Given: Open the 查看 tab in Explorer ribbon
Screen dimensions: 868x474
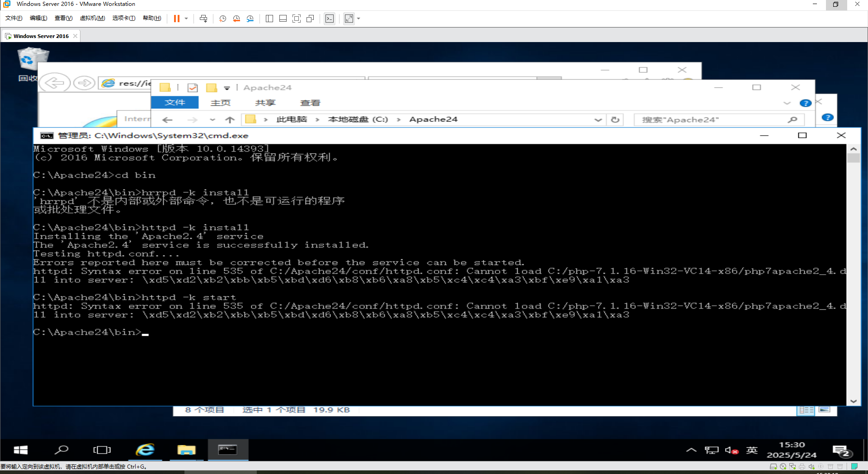Looking at the screenshot, I should click(x=310, y=103).
